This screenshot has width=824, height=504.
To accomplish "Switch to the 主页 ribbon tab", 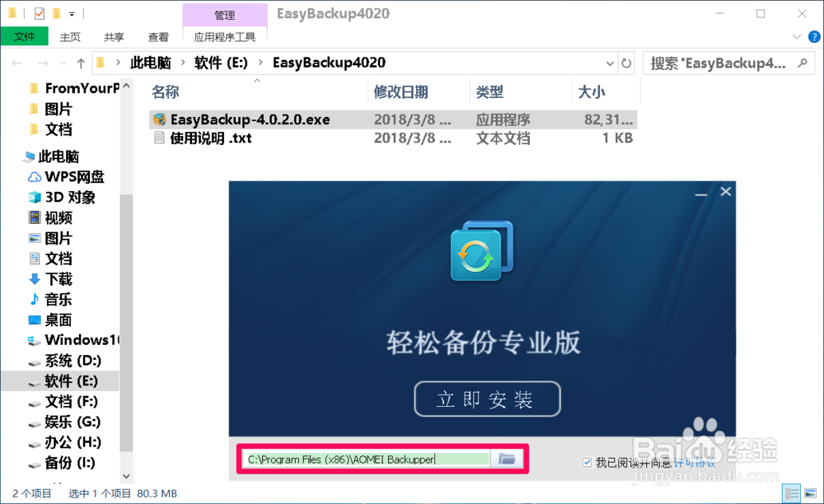I will (x=70, y=37).
